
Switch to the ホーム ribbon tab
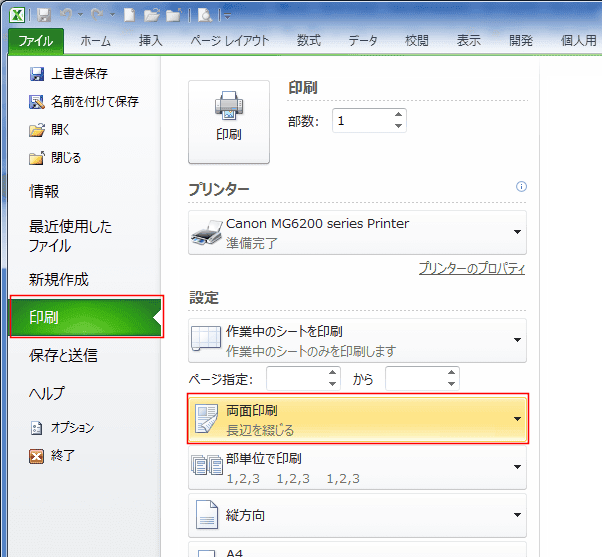[x=96, y=41]
